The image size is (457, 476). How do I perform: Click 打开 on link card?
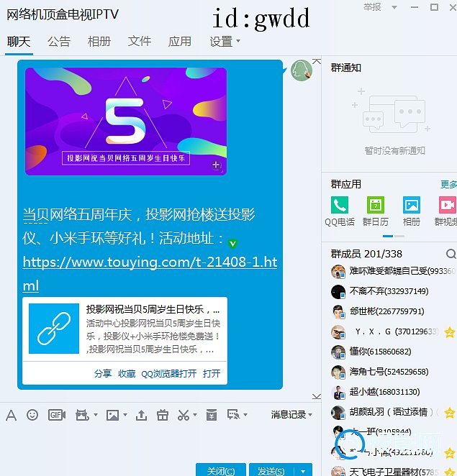pyautogui.click(x=212, y=373)
